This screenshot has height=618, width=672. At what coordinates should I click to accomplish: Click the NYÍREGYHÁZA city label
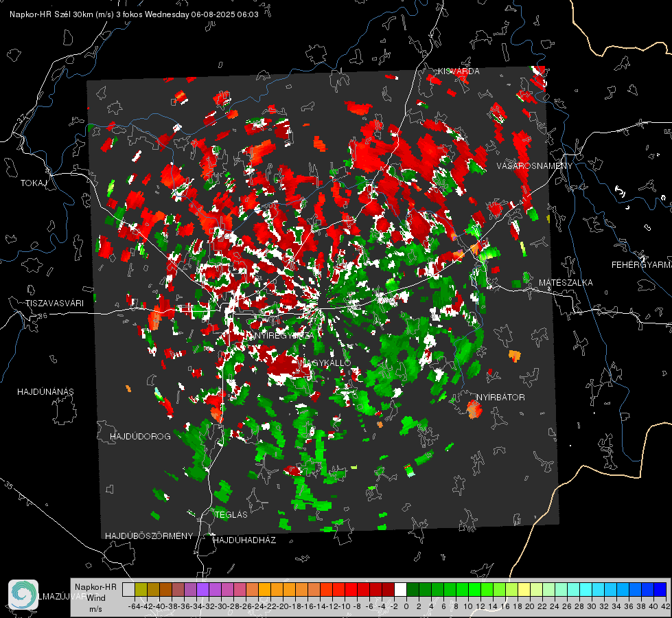point(284,335)
